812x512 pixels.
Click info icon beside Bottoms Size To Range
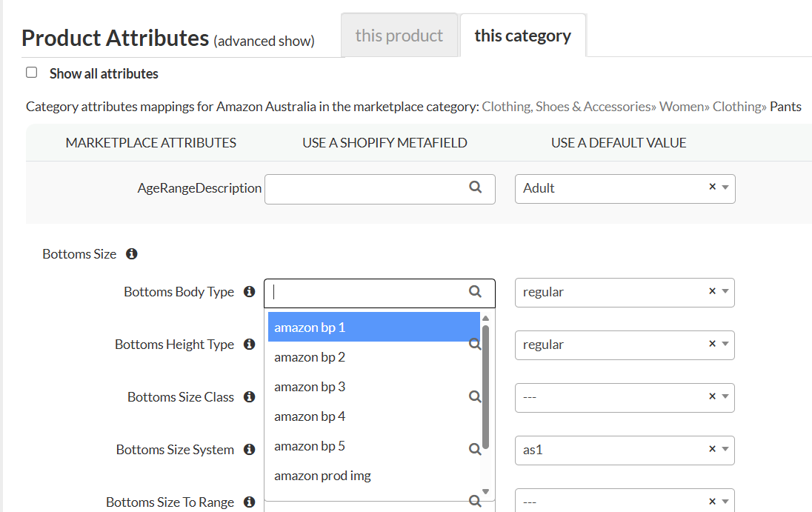[x=250, y=502]
